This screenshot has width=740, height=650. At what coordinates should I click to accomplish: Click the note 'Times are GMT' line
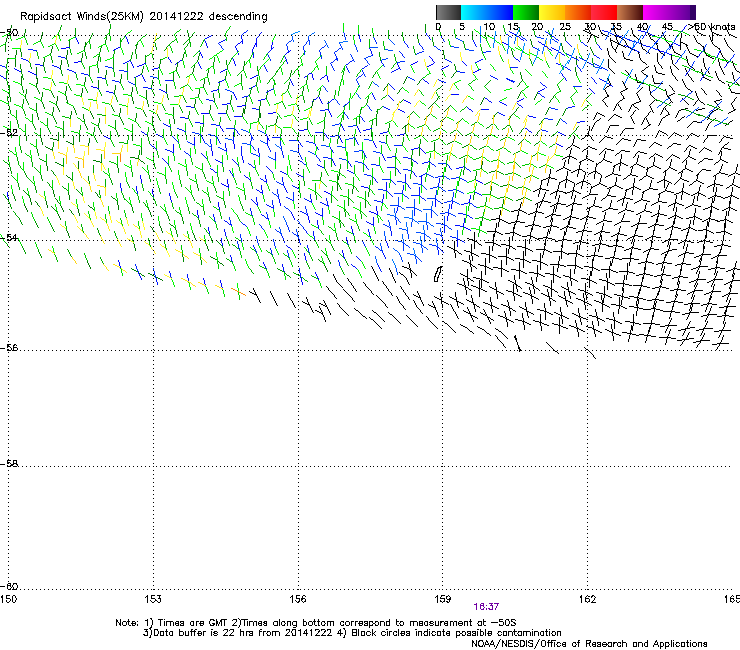pyautogui.click(x=316, y=623)
